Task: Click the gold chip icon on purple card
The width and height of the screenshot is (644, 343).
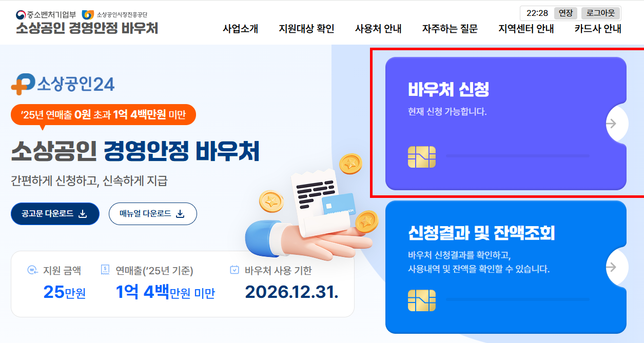Action: click(x=422, y=157)
